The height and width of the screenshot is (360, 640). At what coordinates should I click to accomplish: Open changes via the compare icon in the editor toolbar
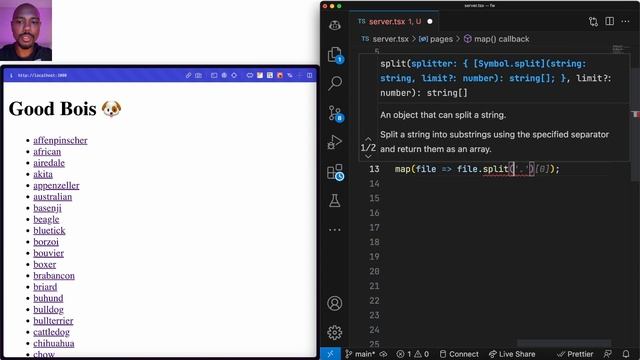[x=593, y=21]
